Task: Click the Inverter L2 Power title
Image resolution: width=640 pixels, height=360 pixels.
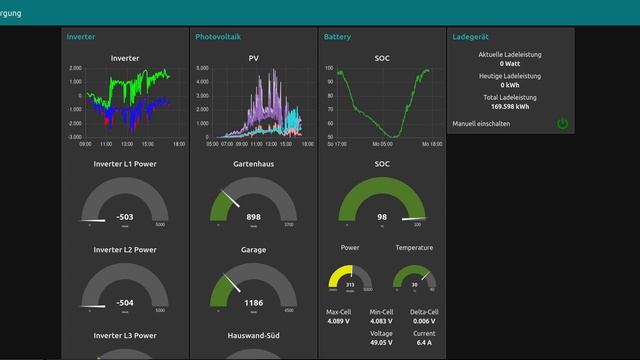Action: 125,250
